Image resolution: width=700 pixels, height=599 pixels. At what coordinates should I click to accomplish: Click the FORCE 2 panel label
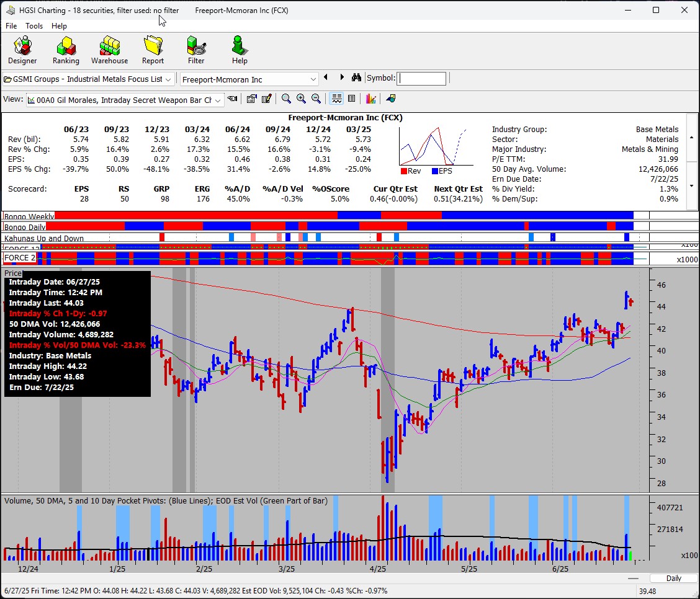point(20,258)
